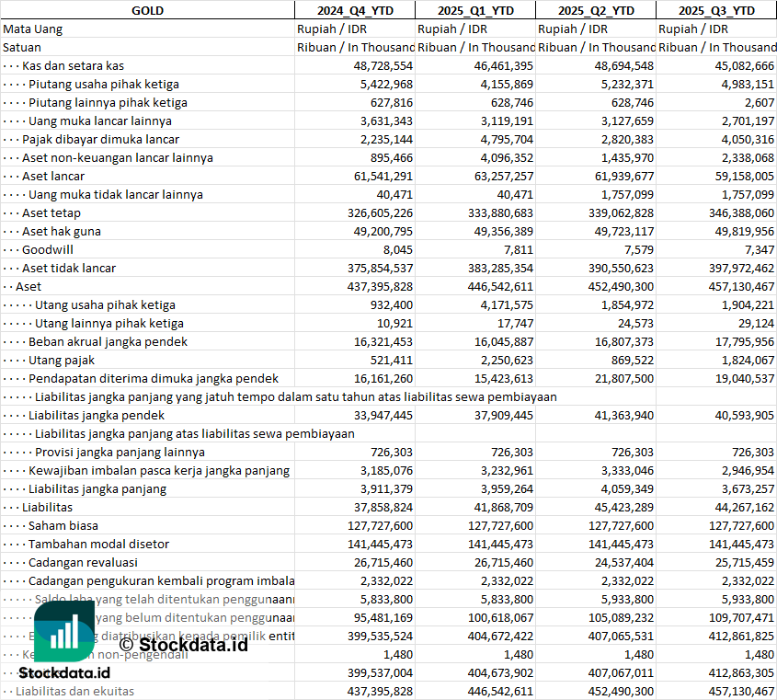Click the Utang pajak row label
Viewport: 777px width, 700px height.
coord(62,360)
